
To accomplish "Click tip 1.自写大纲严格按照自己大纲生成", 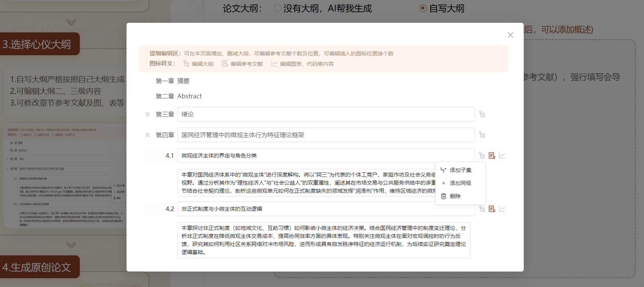I will [x=67, y=79].
